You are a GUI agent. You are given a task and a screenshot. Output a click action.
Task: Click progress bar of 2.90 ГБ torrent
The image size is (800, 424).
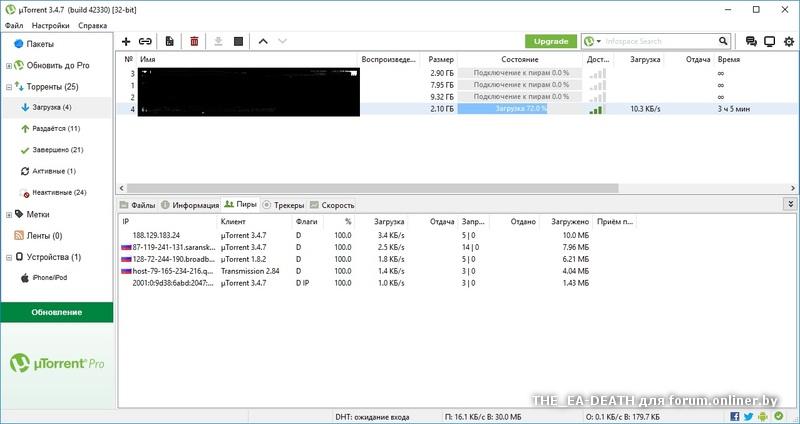point(520,73)
